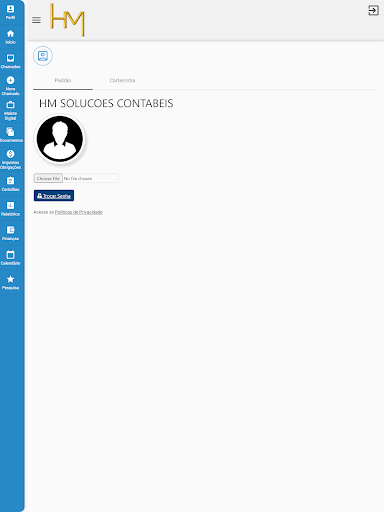This screenshot has height=512, width=384.
Task: Click the HM logo
Action: 67,20
